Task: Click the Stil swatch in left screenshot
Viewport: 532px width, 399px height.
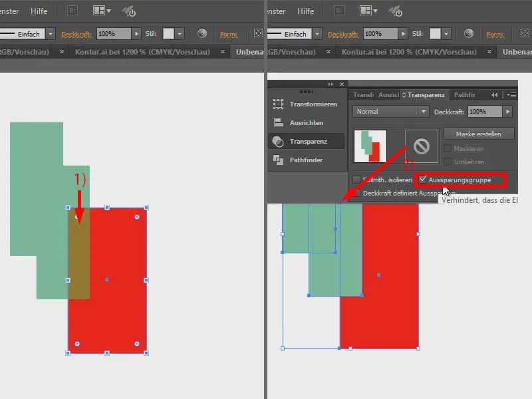Action: 169,34
